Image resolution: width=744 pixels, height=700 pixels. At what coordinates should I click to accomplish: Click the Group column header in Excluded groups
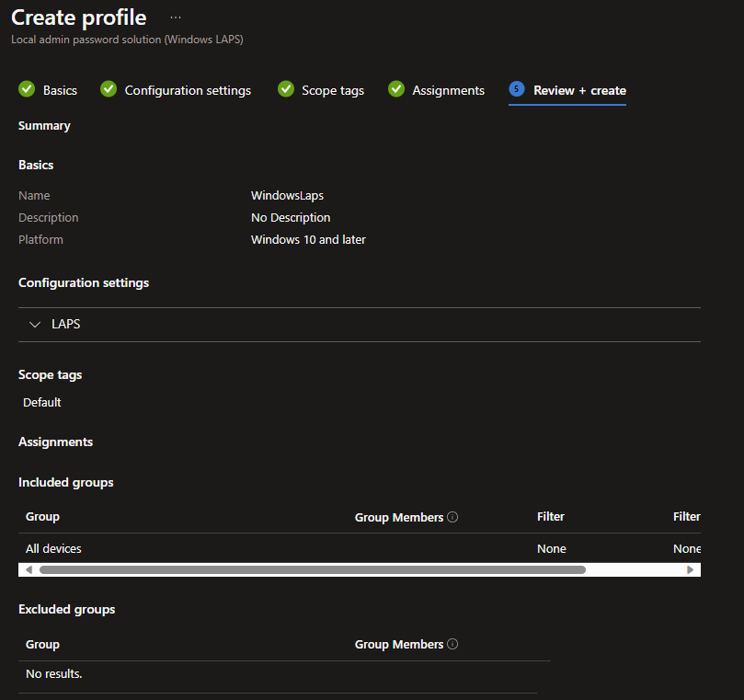(42, 644)
